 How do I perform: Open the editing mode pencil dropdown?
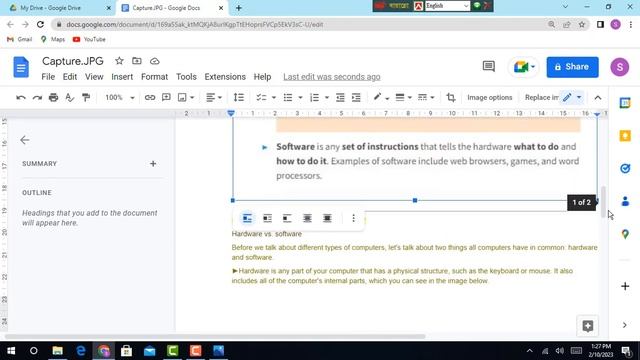pos(573,98)
